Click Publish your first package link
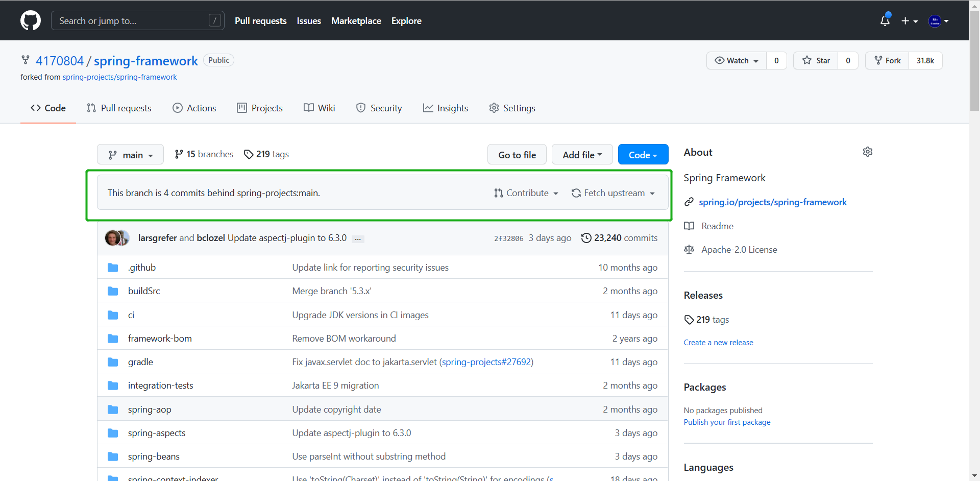The width and height of the screenshot is (980, 481). pyautogui.click(x=727, y=422)
